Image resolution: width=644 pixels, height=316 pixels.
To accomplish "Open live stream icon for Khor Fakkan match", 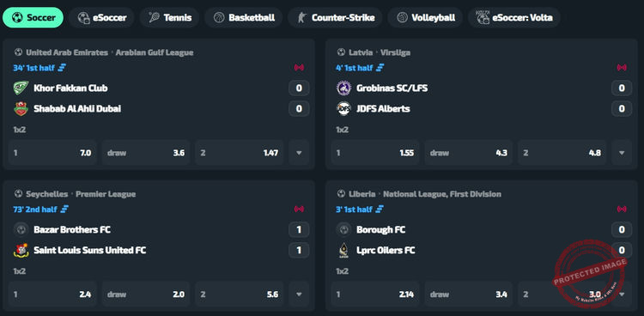I will pyautogui.click(x=299, y=68).
